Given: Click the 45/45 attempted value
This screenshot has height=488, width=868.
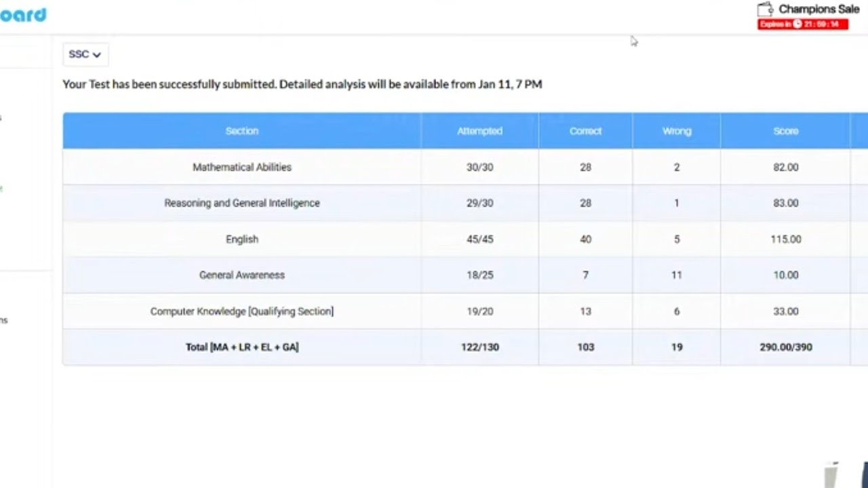Looking at the screenshot, I should [x=479, y=239].
